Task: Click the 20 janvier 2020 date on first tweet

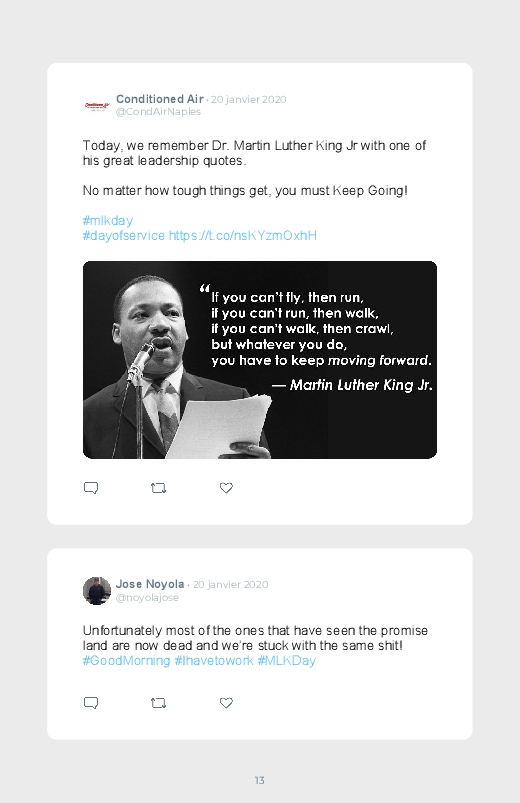Action: (248, 99)
